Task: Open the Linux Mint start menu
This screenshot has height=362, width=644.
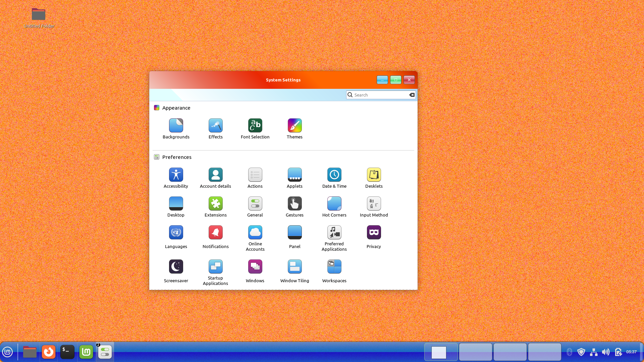Action: pos(7,352)
